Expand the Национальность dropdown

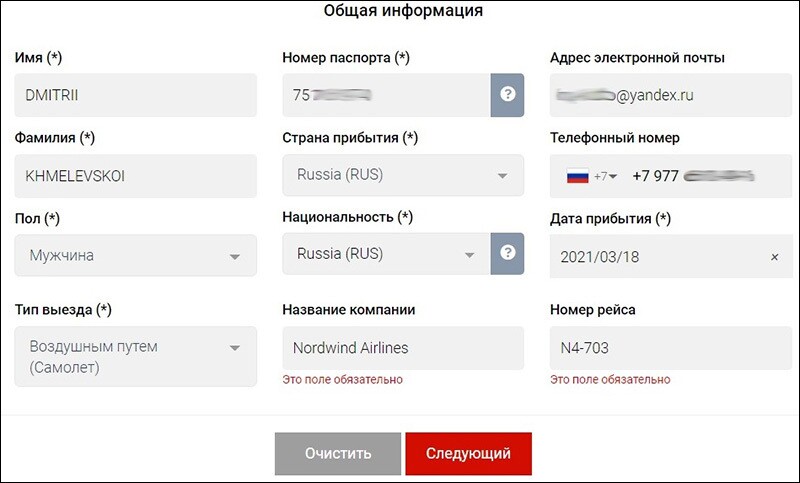[386, 254]
